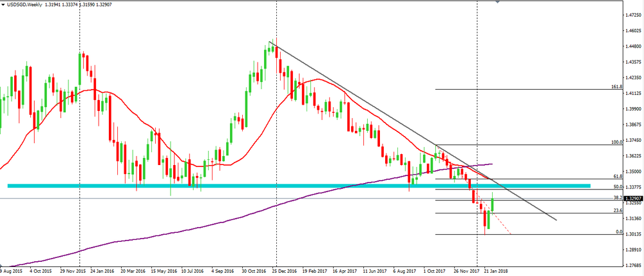Click price scale value 1.28910
Screen dimensions: 644x276
coord(634,250)
